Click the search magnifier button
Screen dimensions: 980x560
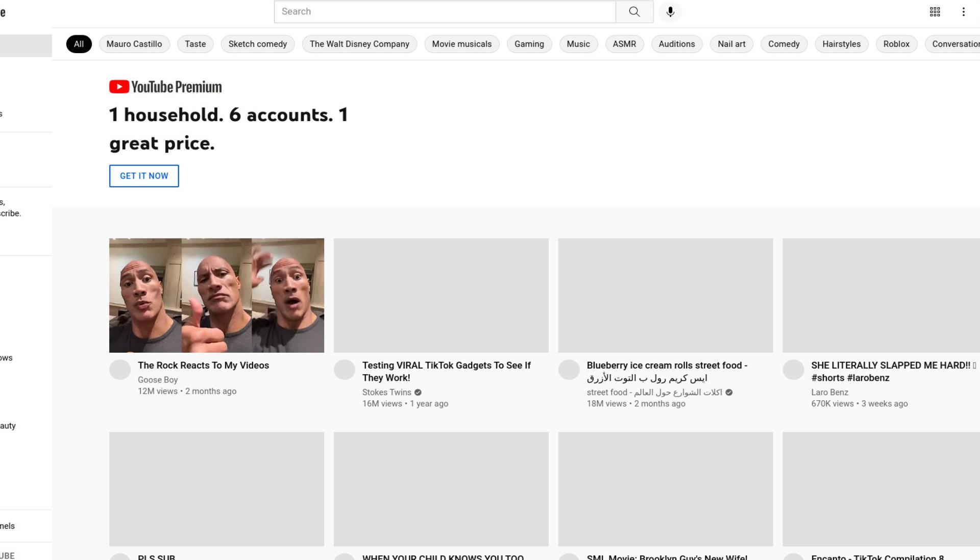634,12
